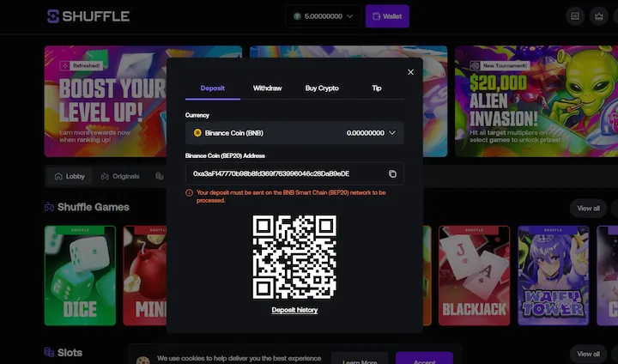This screenshot has width=618, height=364.
Task: Click the deposit QR code
Action: pyautogui.click(x=294, y=257)
